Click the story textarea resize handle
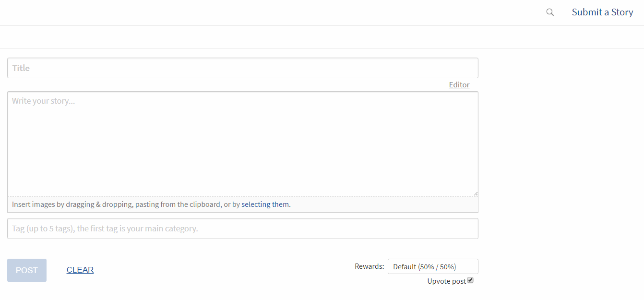 point(476,193)
